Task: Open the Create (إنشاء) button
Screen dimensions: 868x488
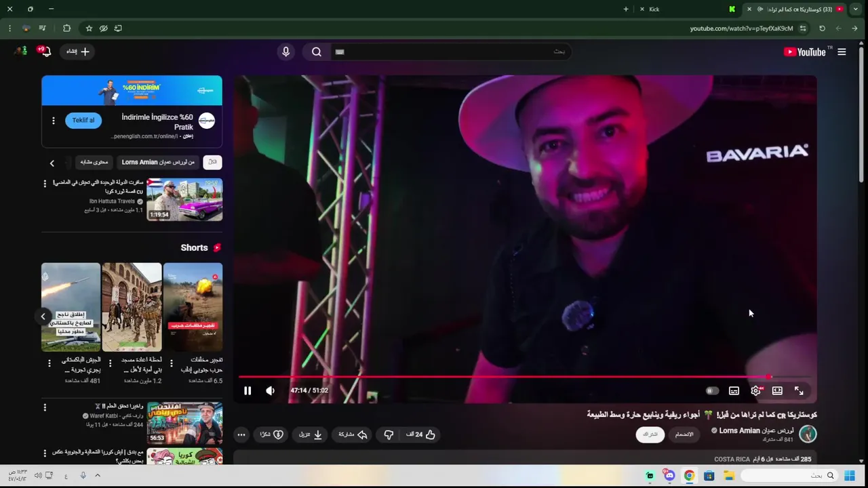Action: [x=78, y=52]
